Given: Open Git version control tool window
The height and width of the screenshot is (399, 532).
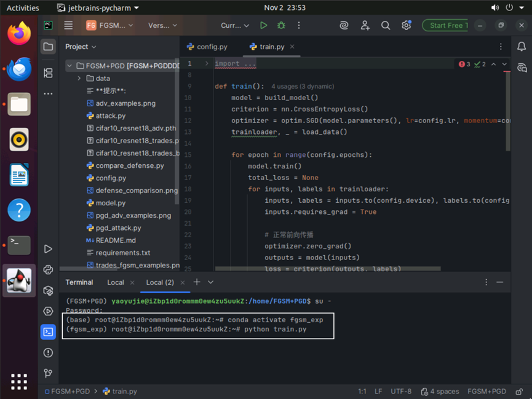Looking at the screenshot, I should pos(48,373).
